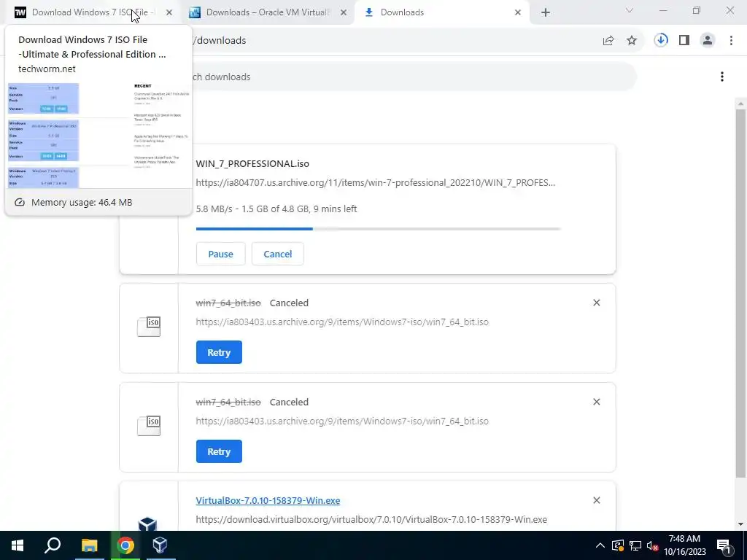Close the Downloads tab
The image size is (747, 560).
pyautogui.click(x=518, y=12)
